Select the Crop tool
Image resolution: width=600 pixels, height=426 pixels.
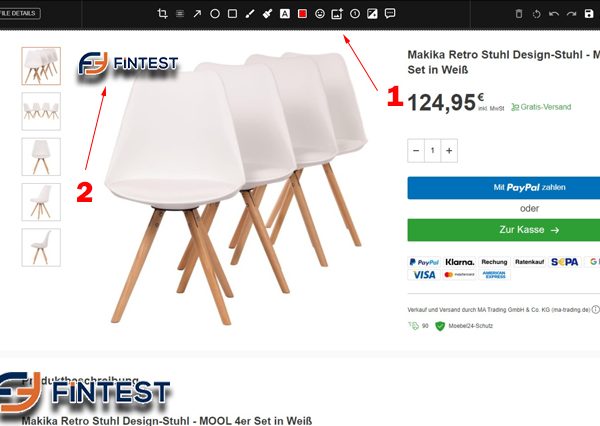tap(162, 14)
